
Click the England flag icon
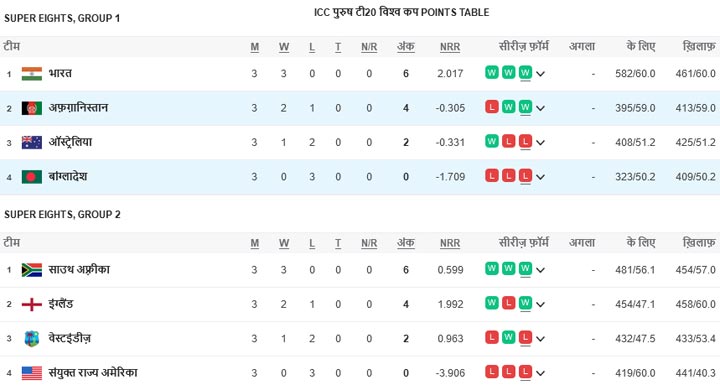[32, 304]
